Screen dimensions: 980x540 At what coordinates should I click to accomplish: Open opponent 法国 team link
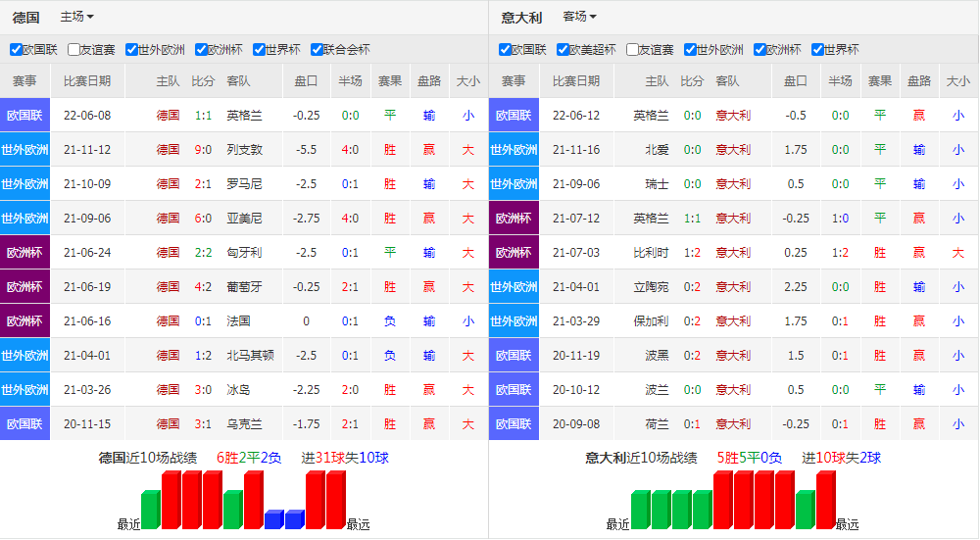click(239, 321)
